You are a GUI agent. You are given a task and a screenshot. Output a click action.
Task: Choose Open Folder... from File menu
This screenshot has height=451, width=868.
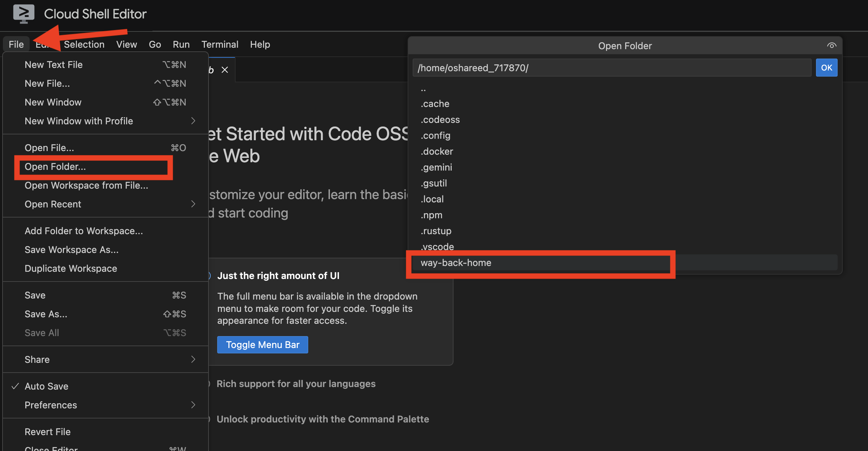pos(55,167)
